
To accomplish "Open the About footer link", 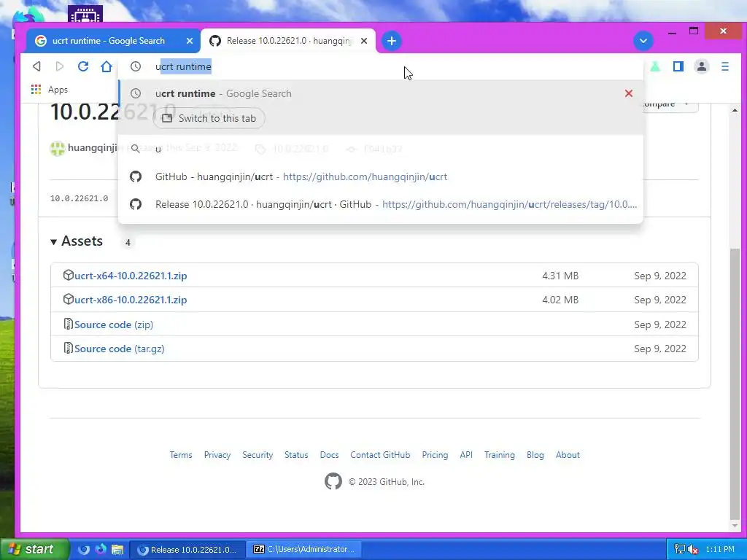I will tap(568, 455).
